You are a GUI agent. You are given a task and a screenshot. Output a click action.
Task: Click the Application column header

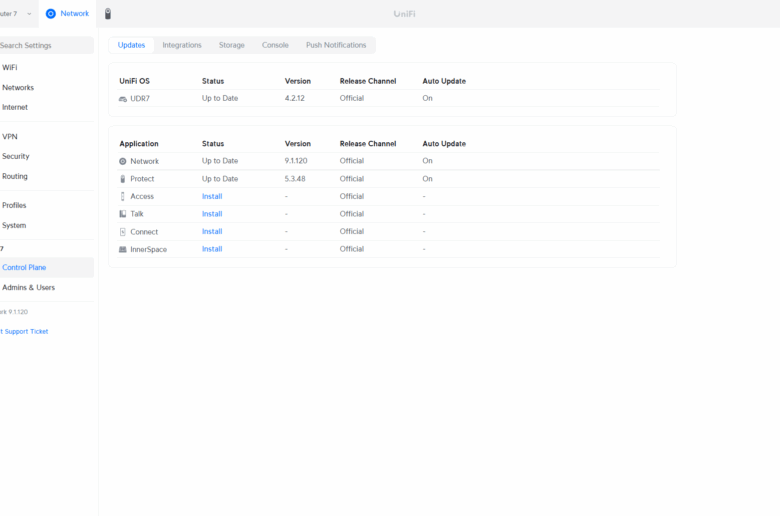click(x=139, y=144)
